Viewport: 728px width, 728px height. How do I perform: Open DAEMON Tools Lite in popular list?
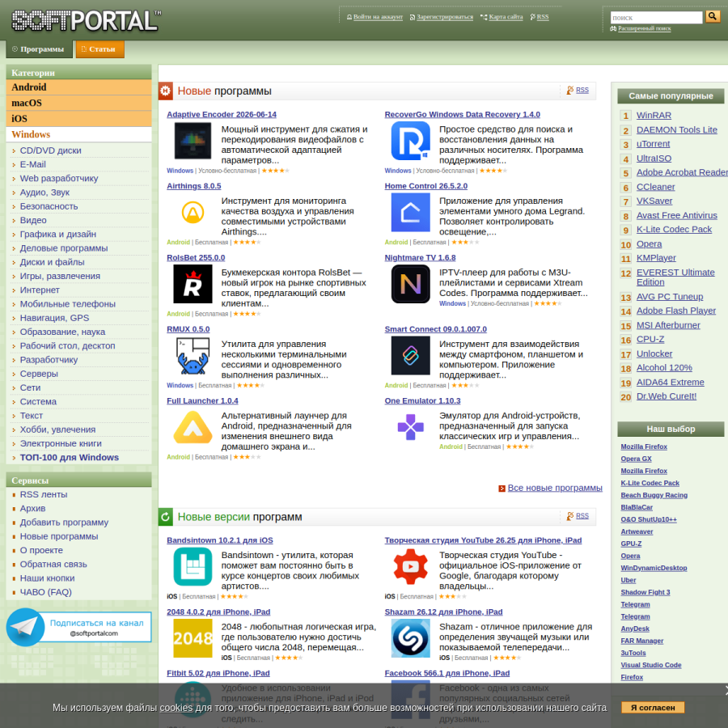[x=677, y=129]
